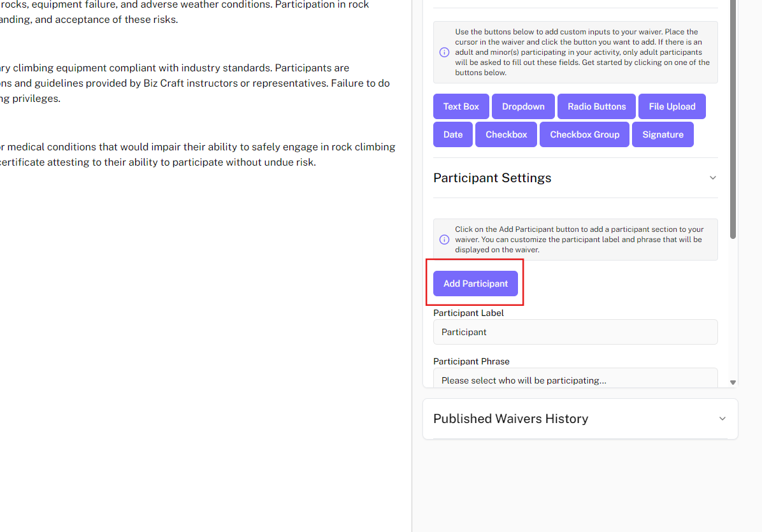Collapse the Participant Settings section chevron

713,178
